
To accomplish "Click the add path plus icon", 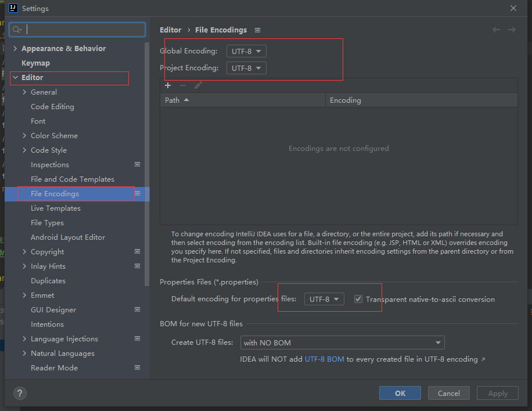I will pos(168,85).
